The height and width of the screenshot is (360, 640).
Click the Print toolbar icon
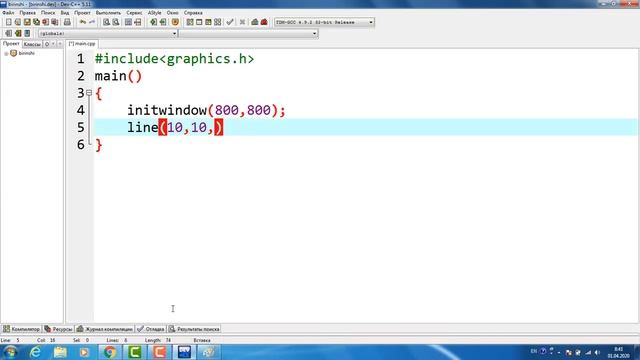tap(67, 22)
